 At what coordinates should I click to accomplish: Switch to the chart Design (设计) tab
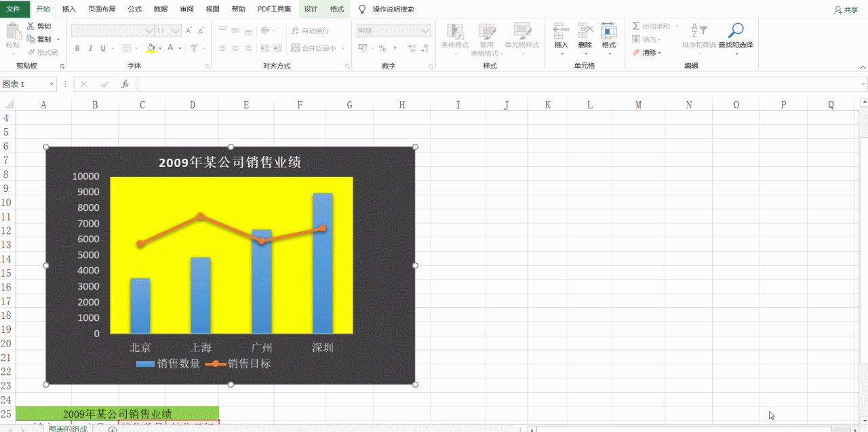311,9
